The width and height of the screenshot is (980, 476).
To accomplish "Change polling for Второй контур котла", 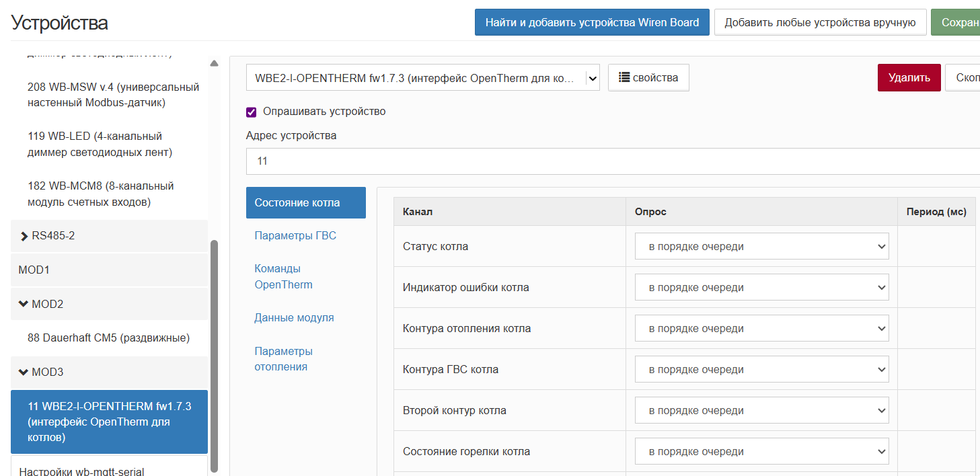I will tap(761, 411).
